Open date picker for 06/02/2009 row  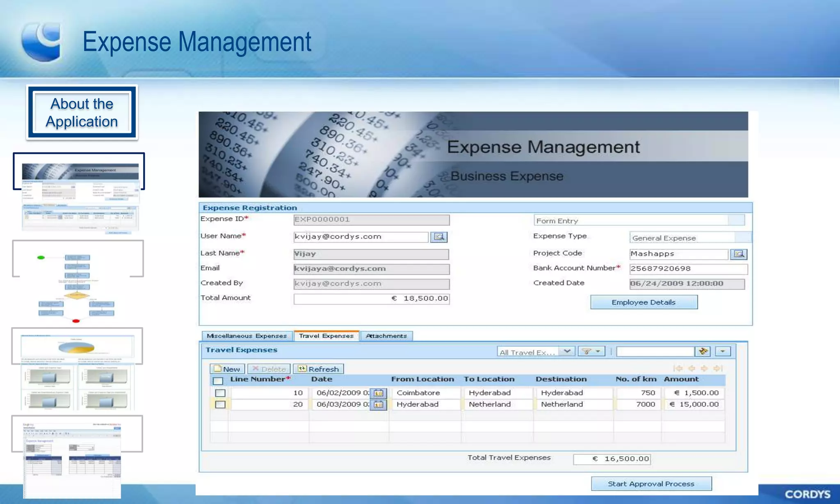pyautogui.click(x=378, y=393)
